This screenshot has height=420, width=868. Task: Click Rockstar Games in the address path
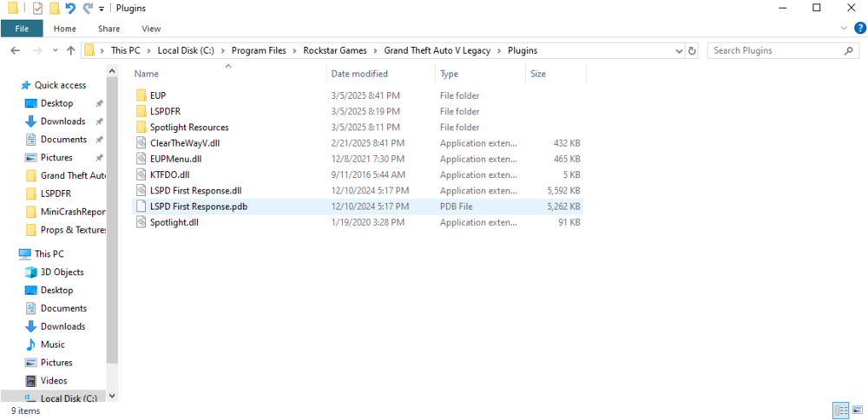[335, 50]
